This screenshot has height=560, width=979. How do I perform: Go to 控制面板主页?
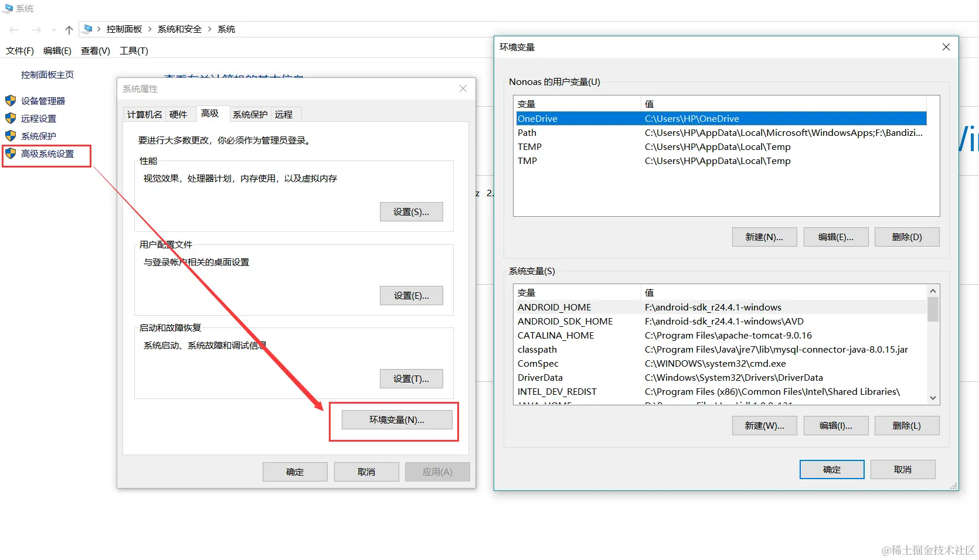[x=47, y=74]
